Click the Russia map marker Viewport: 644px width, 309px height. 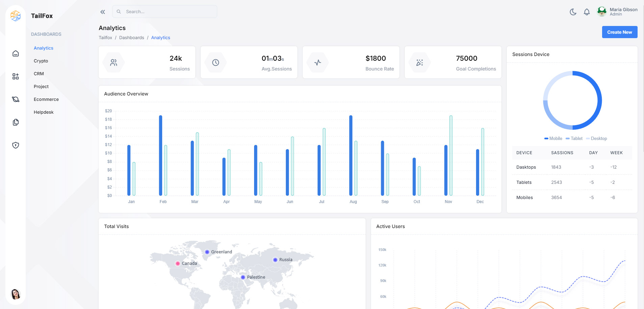[x=275, y=260]
